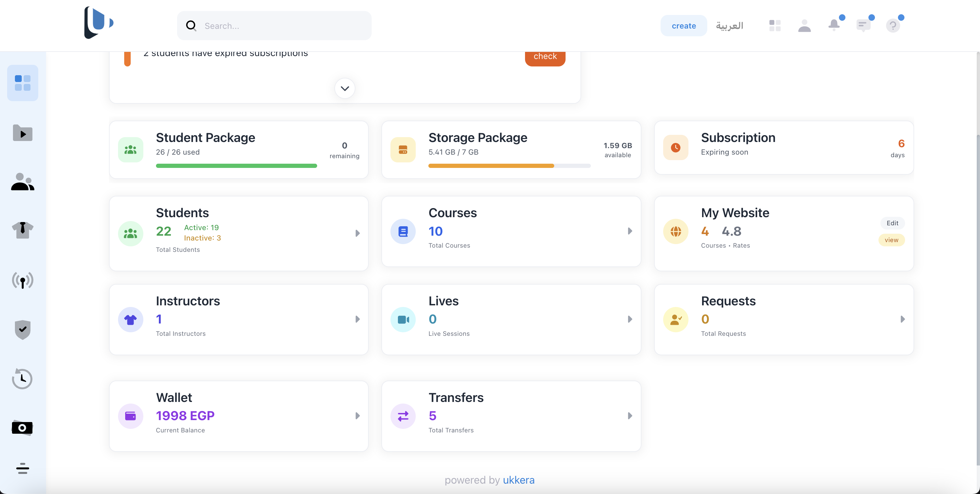Viewport: 980px width, 494px height.
Task: Click the Student Package people icon
Action: pos(130,150)
